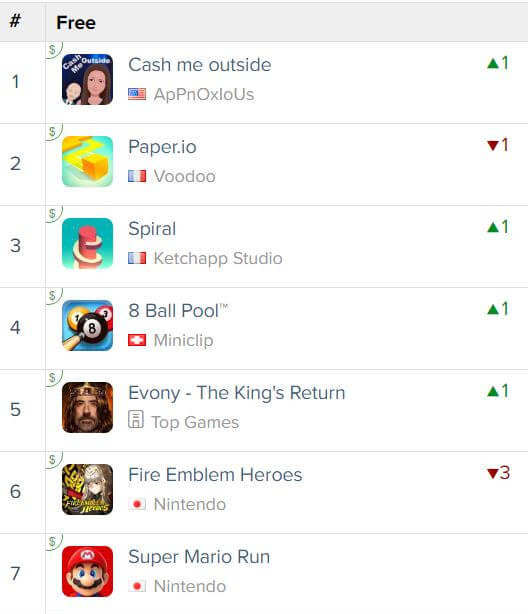
Task: Open the Ketchapp Studio publisher page
Action: tap(218, 259)
